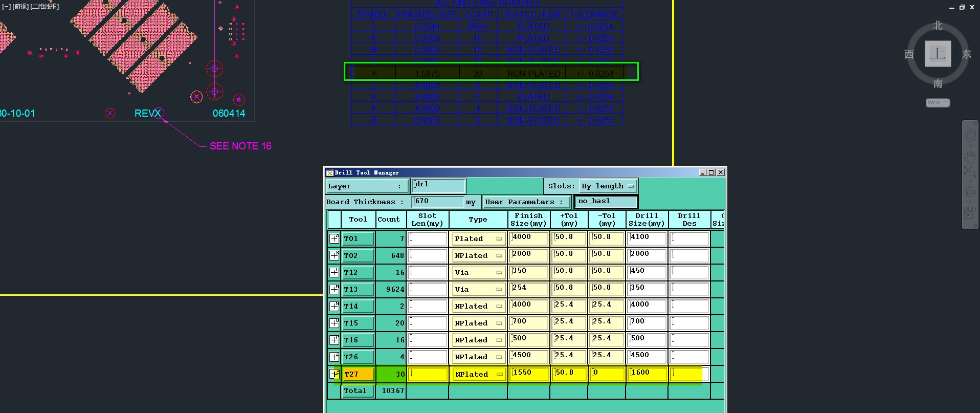The image size is (980, 413).
Task: Click the Layer name field drl
Action: pyautogui.click(x=438, y=185)
